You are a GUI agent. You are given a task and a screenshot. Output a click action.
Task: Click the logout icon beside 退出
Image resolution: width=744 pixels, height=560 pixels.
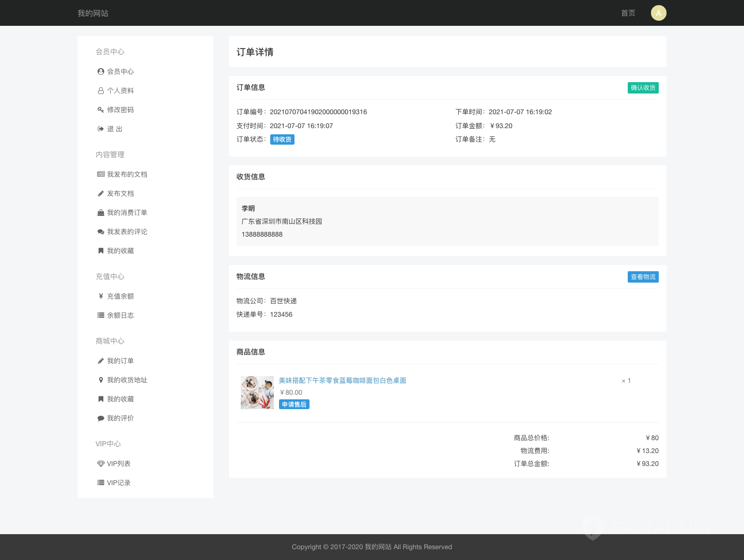click(101, 129)
